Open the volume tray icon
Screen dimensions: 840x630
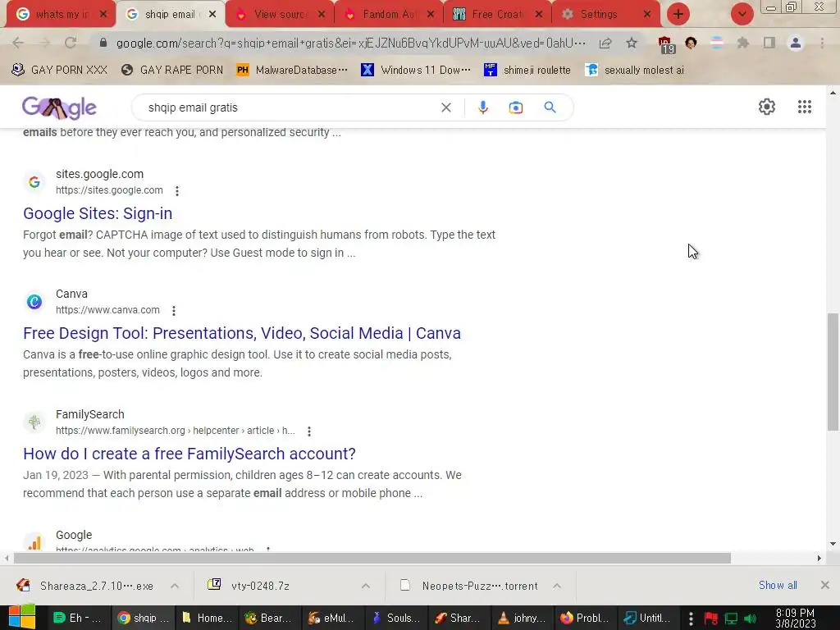[751, 619]
